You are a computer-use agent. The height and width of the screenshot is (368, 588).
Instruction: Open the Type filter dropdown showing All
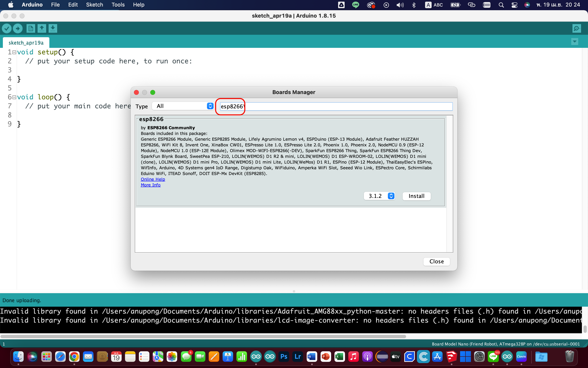tap(183, 106)
